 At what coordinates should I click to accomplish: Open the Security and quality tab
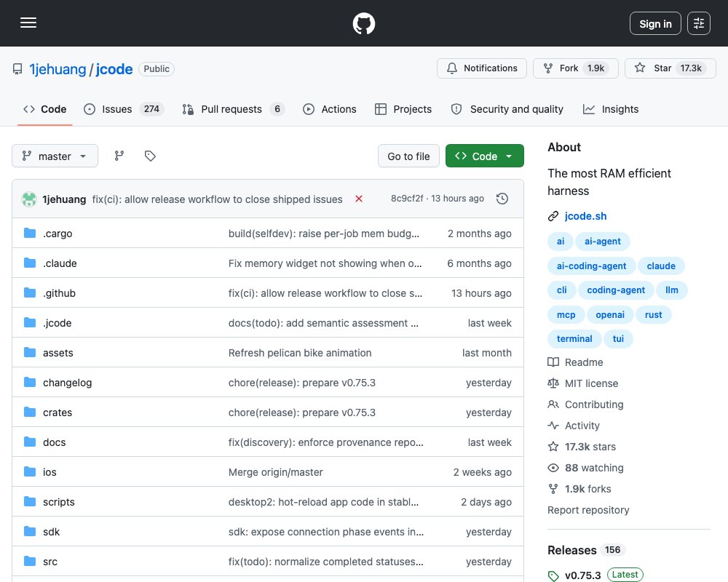point(507,109)
